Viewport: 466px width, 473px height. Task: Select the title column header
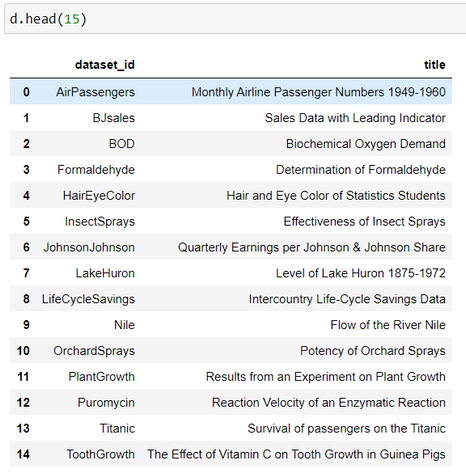[435, 65]
